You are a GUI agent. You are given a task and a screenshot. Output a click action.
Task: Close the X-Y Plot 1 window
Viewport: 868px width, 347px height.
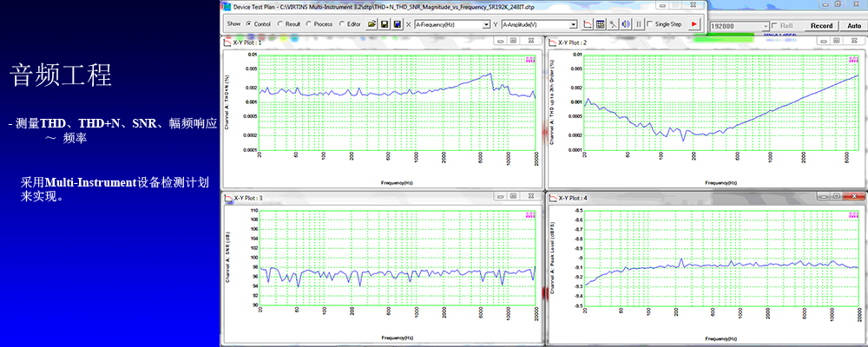tap(529, 41)
